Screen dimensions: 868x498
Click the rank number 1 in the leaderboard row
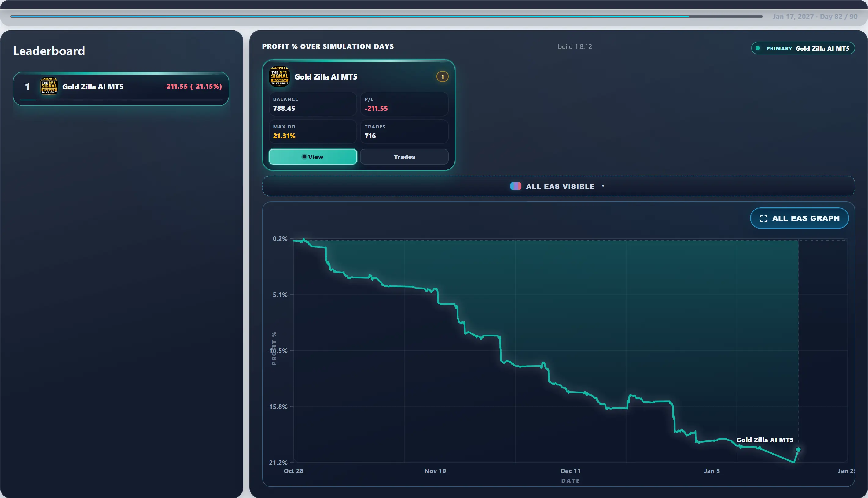tap(27, 87)
